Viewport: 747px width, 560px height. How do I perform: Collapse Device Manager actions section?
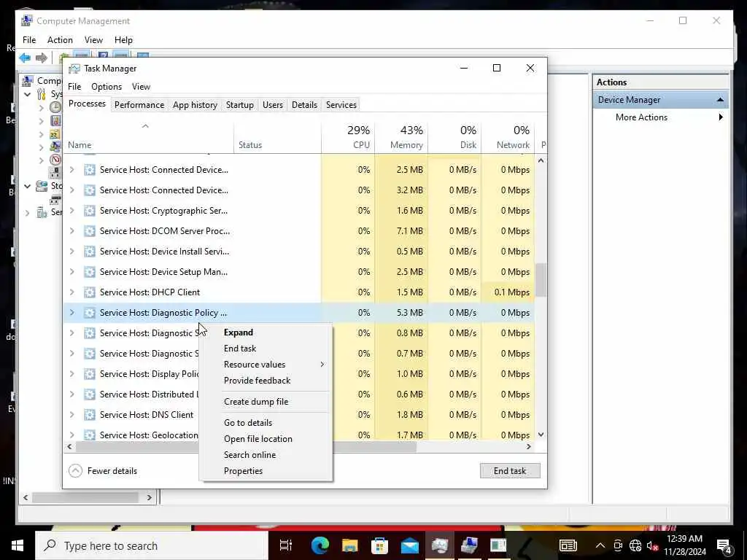(720, 100)
